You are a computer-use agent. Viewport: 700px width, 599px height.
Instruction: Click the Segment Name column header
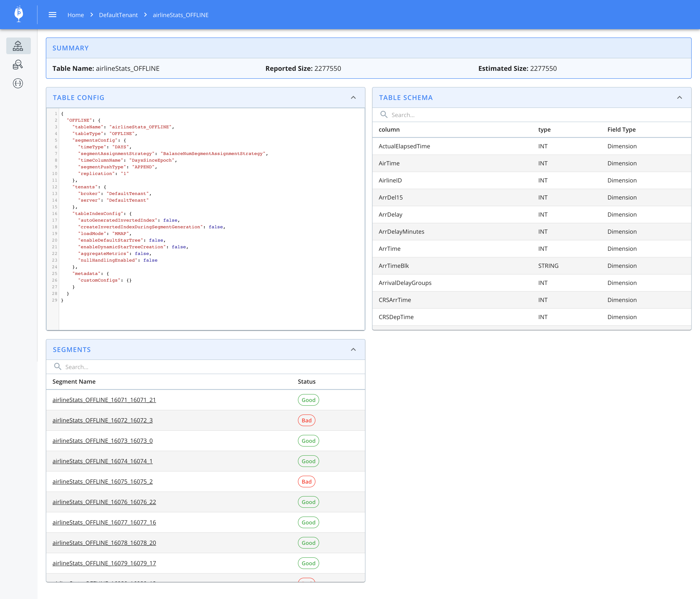pos(74,382)
